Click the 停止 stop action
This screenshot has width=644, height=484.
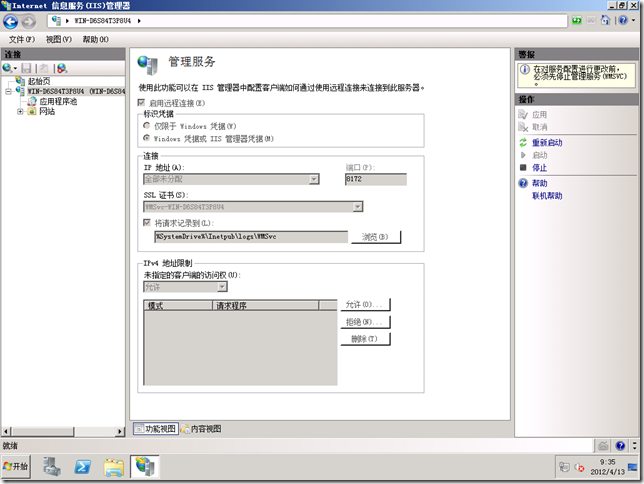[x=540, y=168]
